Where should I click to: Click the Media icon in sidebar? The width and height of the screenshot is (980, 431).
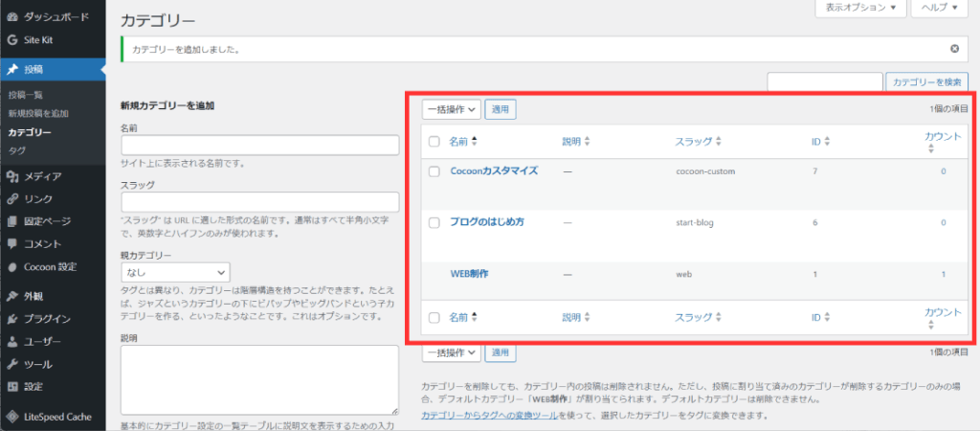(12, 176)
